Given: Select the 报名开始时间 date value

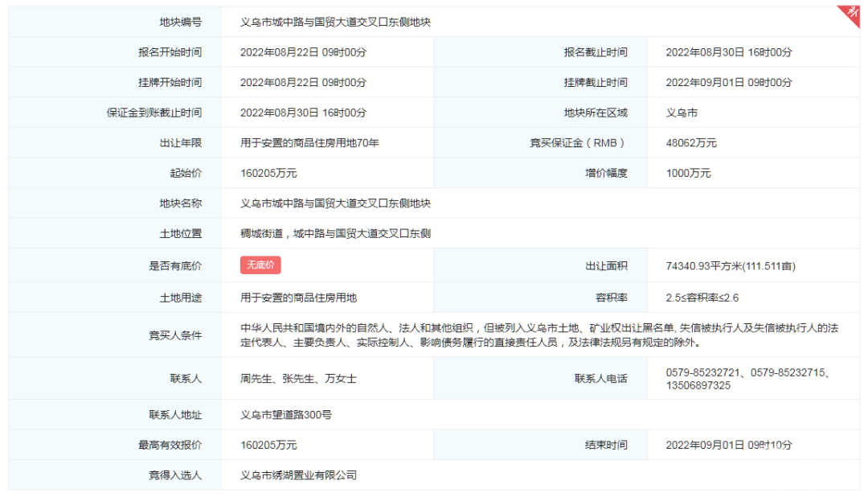Looking at the screenshot, I should 303,52.
